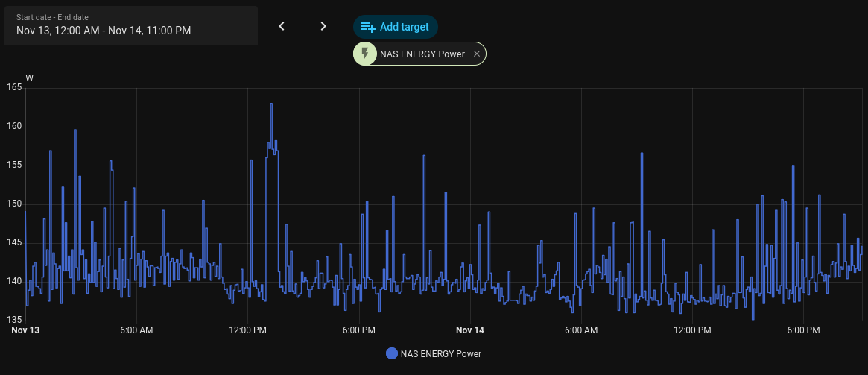The image size is (868, 375).
Task: Click the Add target button
Action: (x=395, y=27)
